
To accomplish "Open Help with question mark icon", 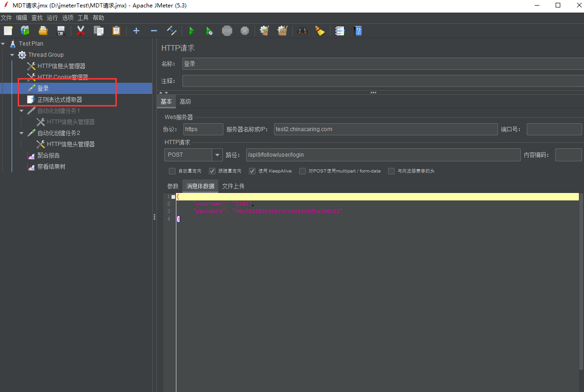I will click(x=358, y=31).
